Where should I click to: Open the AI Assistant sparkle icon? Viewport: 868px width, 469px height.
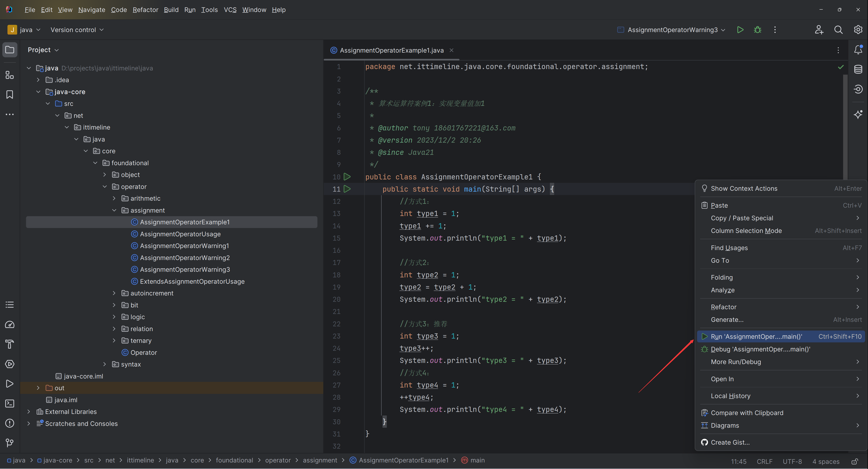(x=858, y=114)
